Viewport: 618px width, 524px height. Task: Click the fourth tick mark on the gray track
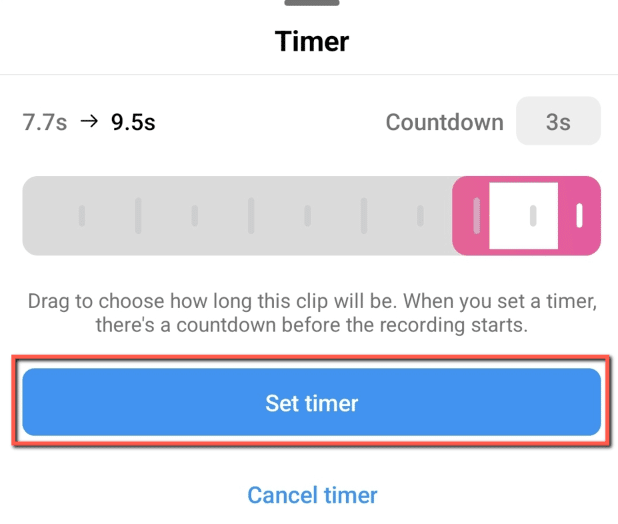tap(251, 215)
